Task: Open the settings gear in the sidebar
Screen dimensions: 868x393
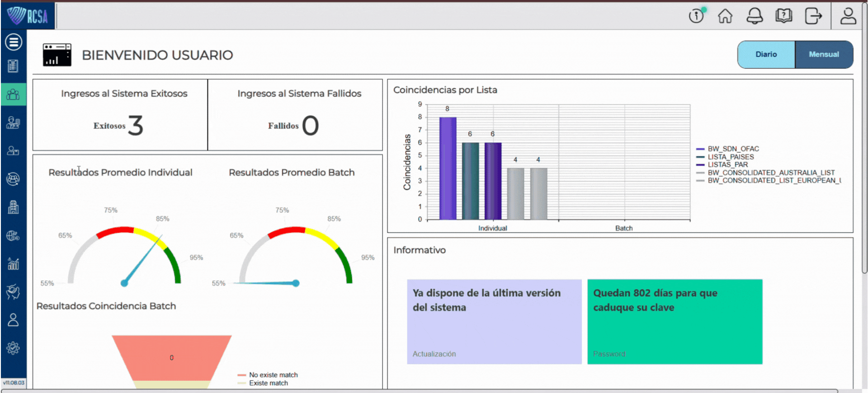Action: 13,348
